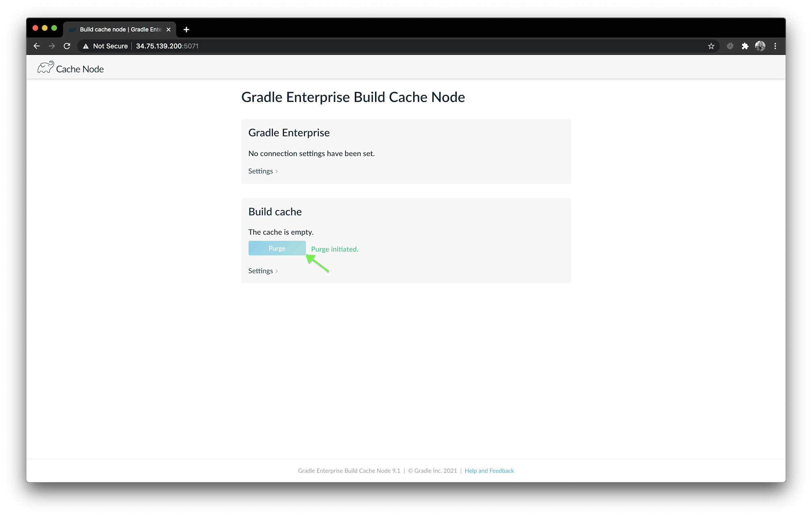The image size is (812, 517).
Task: Open a new browser tab
Action: coord(186,29)
